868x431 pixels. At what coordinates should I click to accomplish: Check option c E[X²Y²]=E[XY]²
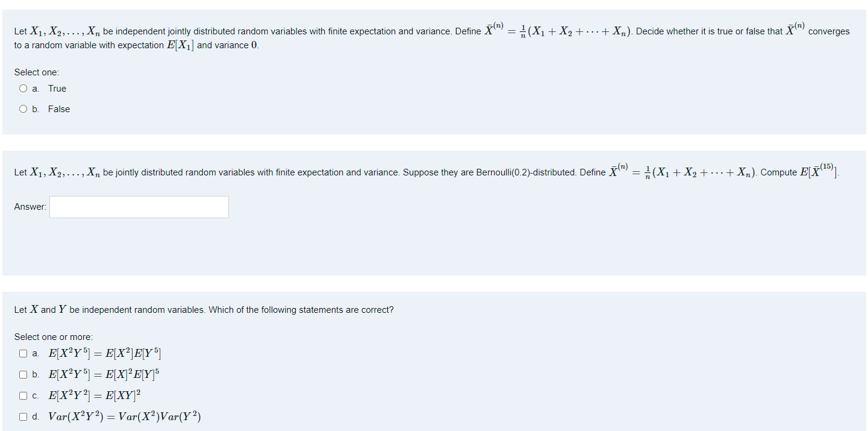click(23, 395)
